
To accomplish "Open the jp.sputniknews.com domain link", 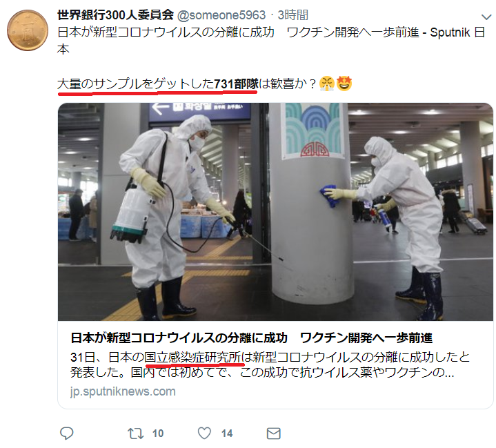I will click(123, 391).
